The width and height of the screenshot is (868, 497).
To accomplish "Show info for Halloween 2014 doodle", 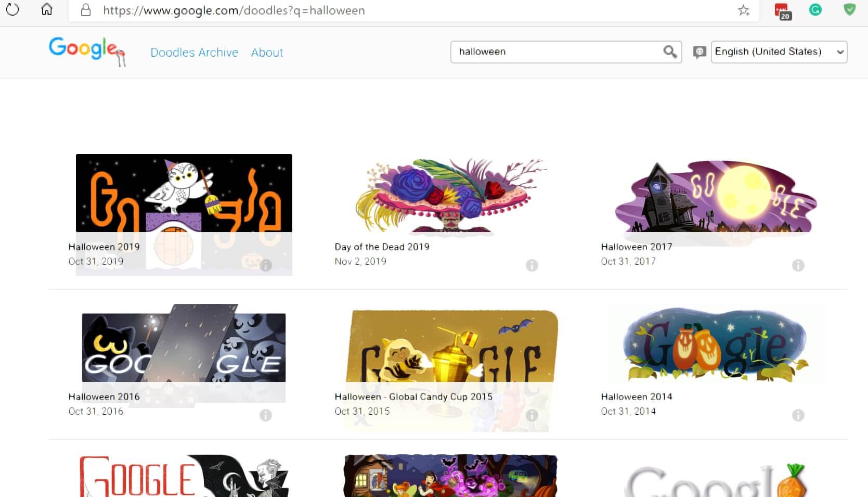I will click(x=798, y=415).
